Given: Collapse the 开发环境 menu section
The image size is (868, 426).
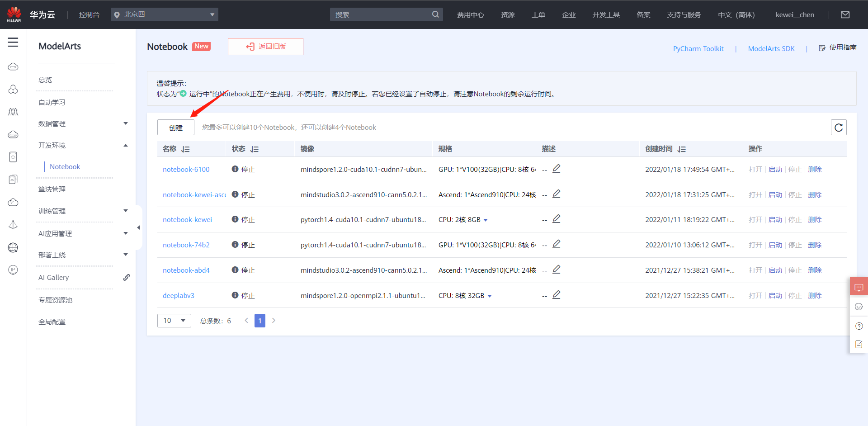Looking at the screenshot, I should pyautogui.click(x=126, y=145).
